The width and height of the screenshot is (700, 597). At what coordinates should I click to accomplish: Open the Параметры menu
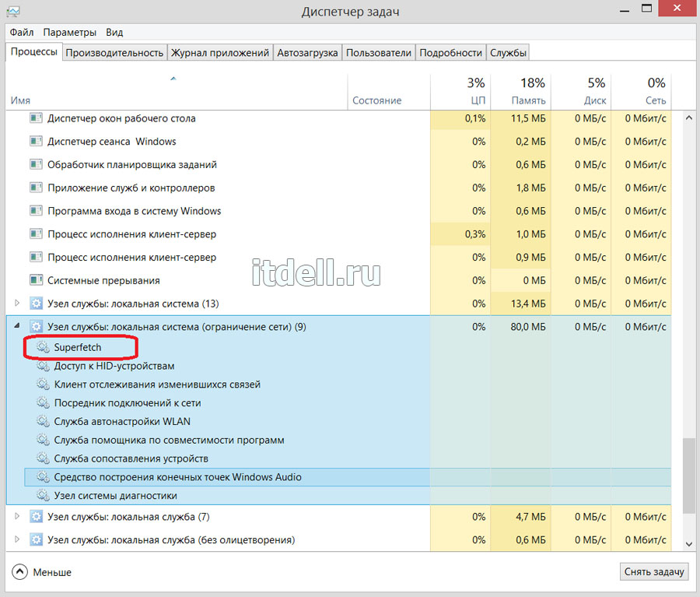coord(70,32)
